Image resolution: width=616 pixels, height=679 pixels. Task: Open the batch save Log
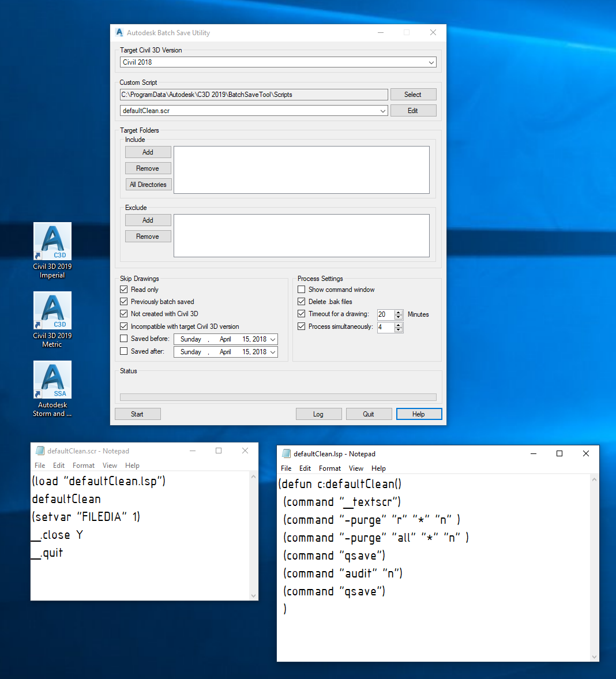pyautogui.click(x=318, y=414)
